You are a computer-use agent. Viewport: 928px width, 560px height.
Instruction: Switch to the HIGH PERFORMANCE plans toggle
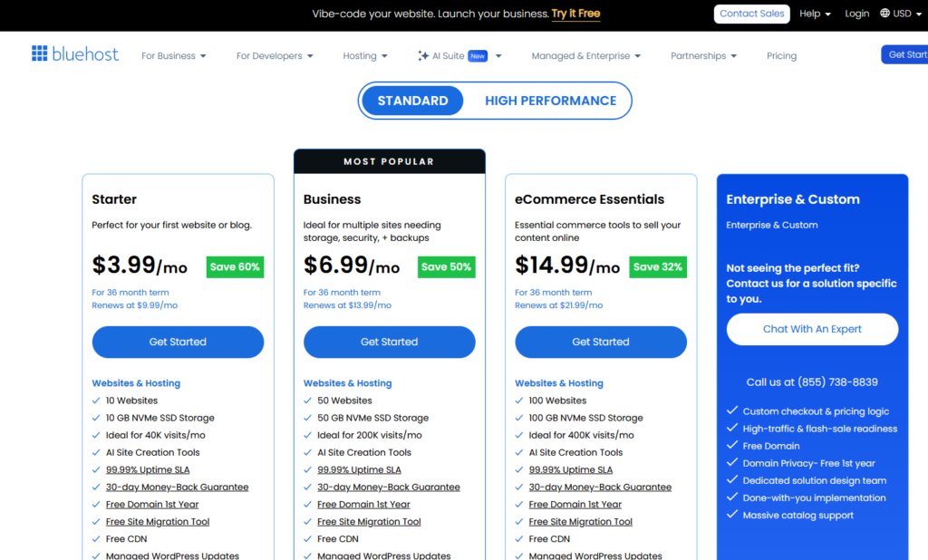550,101
